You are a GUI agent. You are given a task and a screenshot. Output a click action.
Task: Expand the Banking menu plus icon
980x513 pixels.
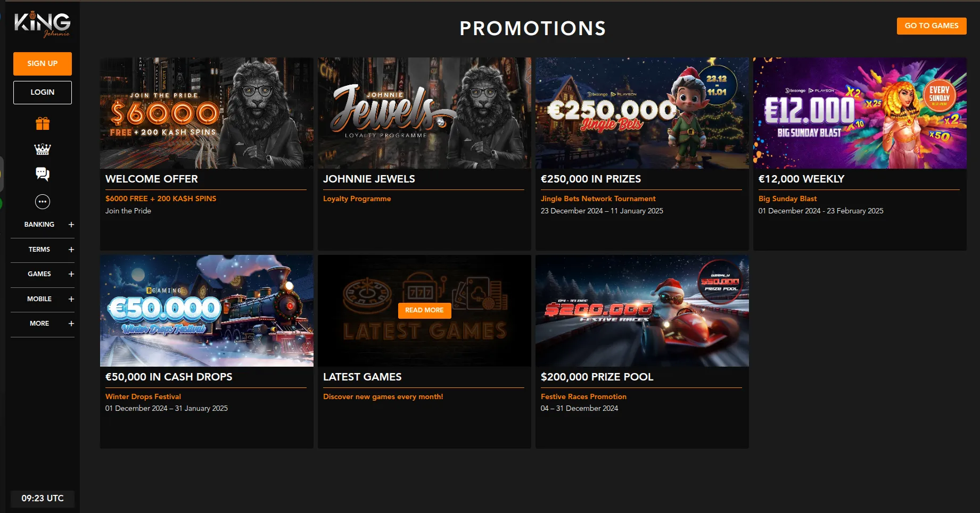(71, 225)
